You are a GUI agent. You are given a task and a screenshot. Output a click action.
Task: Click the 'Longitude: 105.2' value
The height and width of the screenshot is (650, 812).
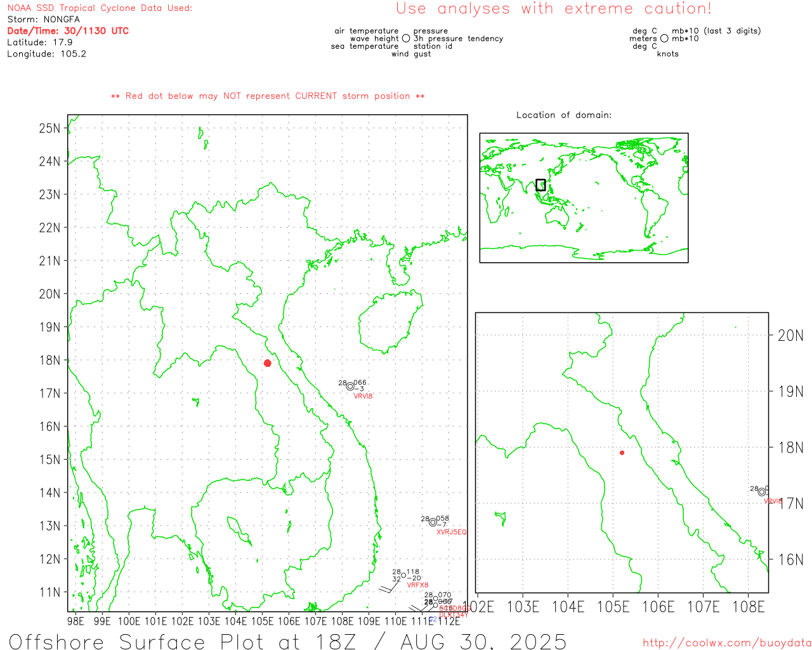pos(46,54)
